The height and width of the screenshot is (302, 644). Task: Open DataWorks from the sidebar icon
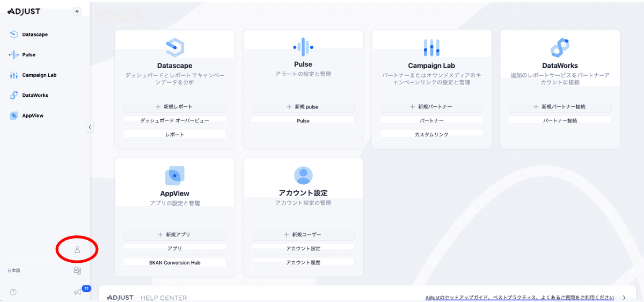click(x=14, y=95)
